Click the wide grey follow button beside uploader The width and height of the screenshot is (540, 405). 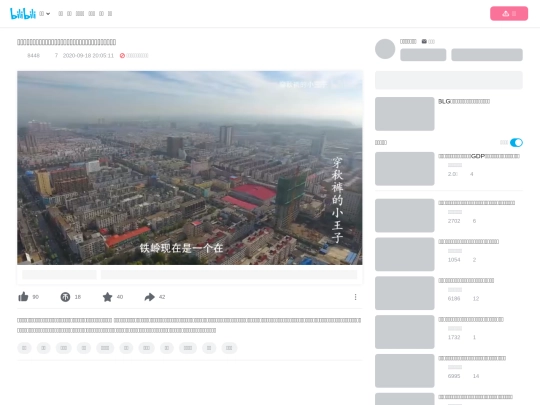click(x=487, y=55)
